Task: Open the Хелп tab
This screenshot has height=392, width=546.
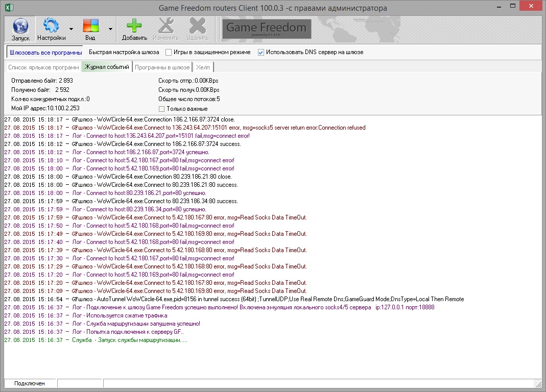Action: 203,67
